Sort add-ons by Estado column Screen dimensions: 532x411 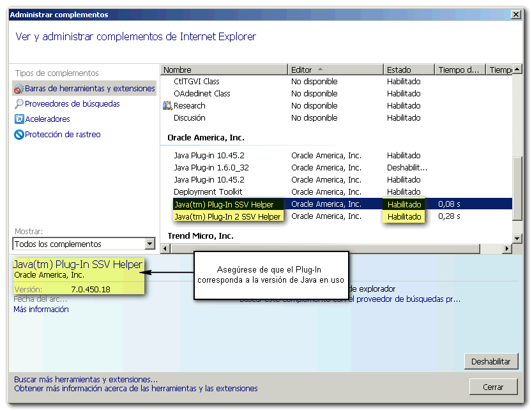click(x=409, y=70)
